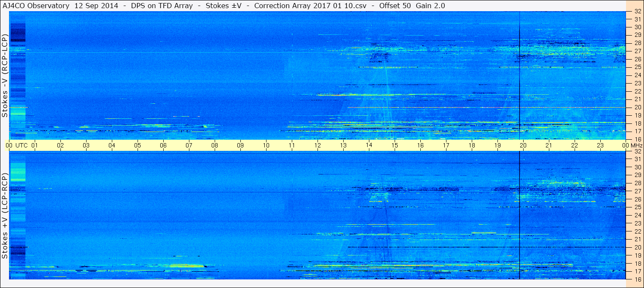Select the 13 hour mark on time axis
The height and width of the screenshot is (288, 644).
click(343, 145)
